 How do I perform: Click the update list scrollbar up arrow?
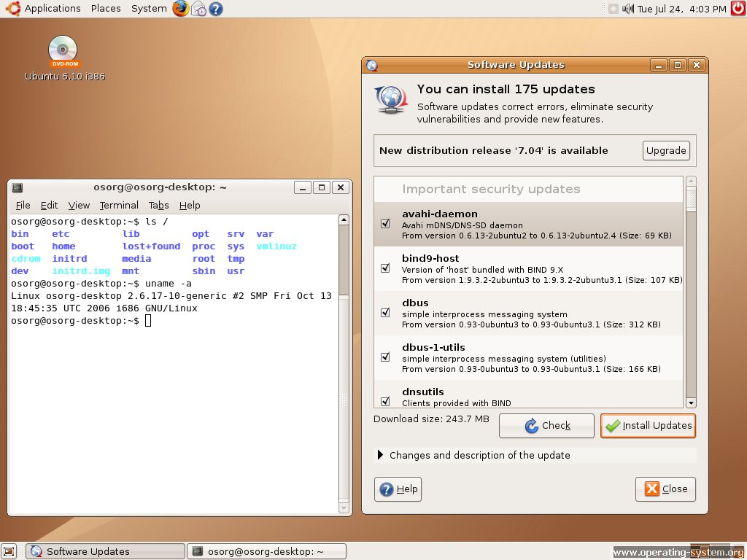[x=691, y=182]
